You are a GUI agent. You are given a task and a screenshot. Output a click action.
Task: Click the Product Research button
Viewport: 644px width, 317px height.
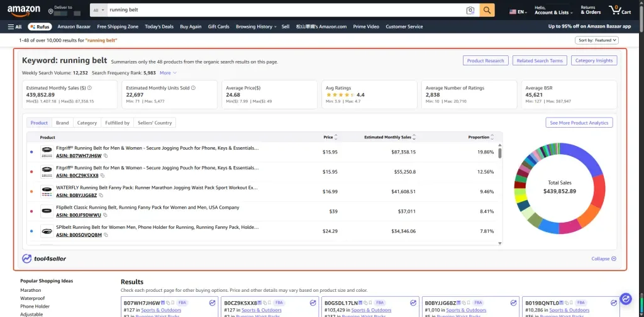pos(486,60)
